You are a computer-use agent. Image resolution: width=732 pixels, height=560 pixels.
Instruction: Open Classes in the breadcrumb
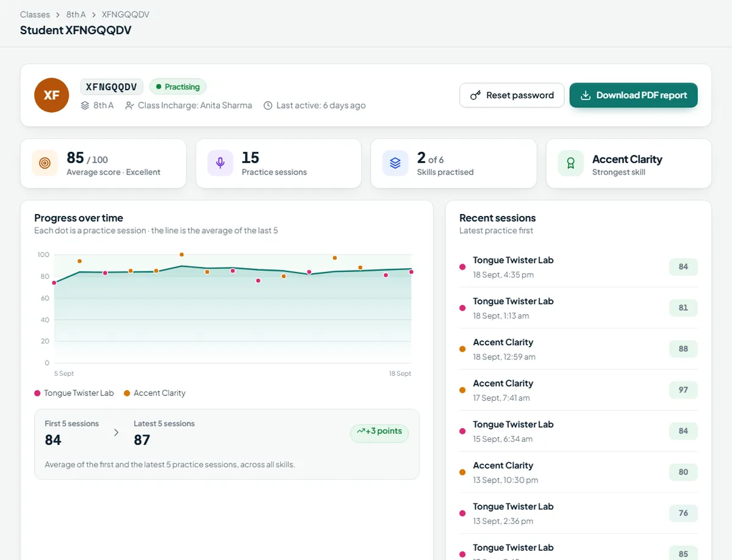[35, 14]
